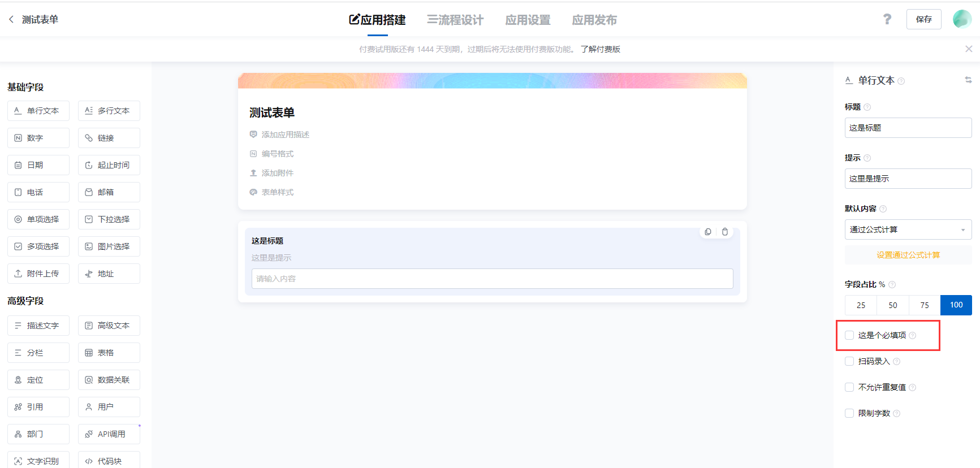Add a 表格 field
The height and width of the screenshot is (468, 980).
pos(109,353)
